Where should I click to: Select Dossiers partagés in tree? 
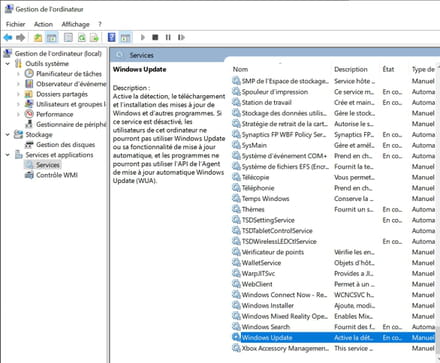62,94
